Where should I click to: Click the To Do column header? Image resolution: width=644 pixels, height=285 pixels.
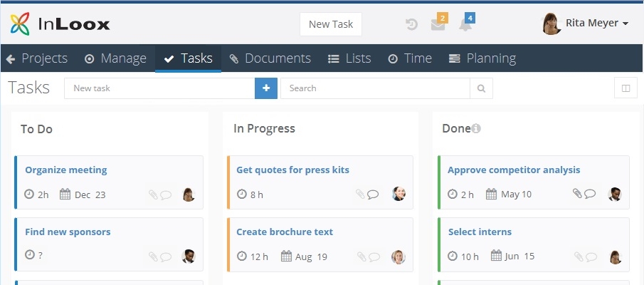click(x=36, y=129)
